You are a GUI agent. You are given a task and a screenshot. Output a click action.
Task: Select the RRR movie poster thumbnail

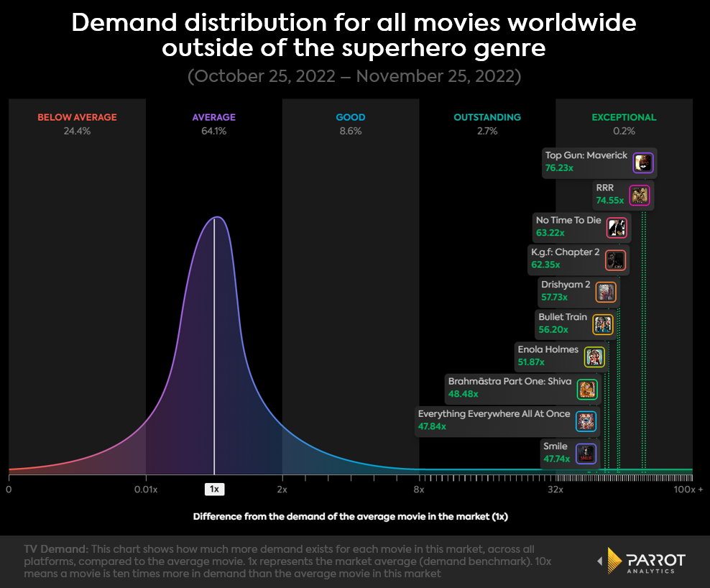pos(640,195)
